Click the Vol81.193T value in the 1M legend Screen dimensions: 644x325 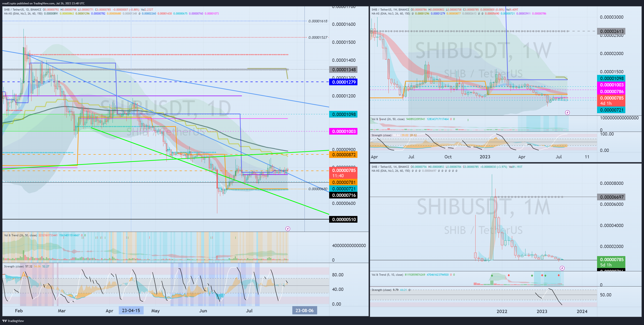pos(516,167)
